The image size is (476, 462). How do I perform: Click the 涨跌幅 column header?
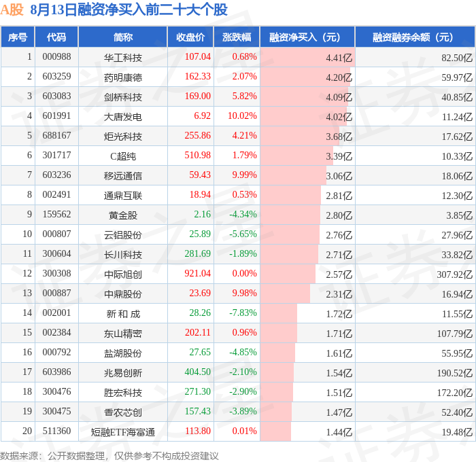coord(237,37)
